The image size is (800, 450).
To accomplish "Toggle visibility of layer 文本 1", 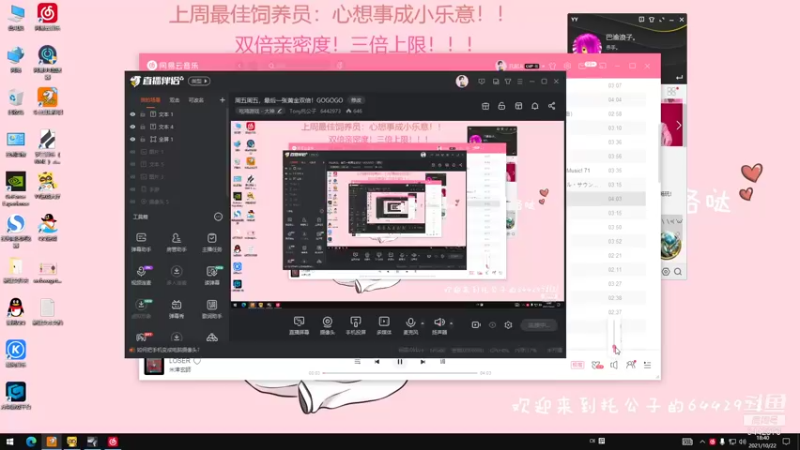I will pos(133,114).
